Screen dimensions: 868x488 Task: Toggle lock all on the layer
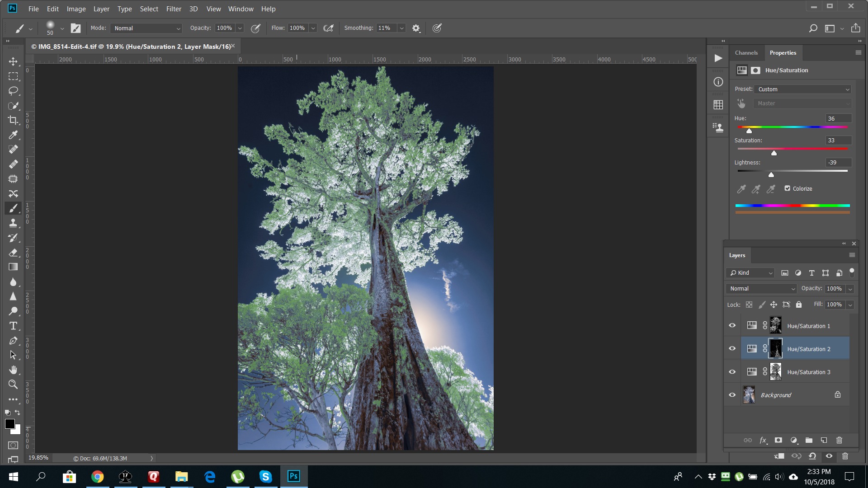(799, 305)
